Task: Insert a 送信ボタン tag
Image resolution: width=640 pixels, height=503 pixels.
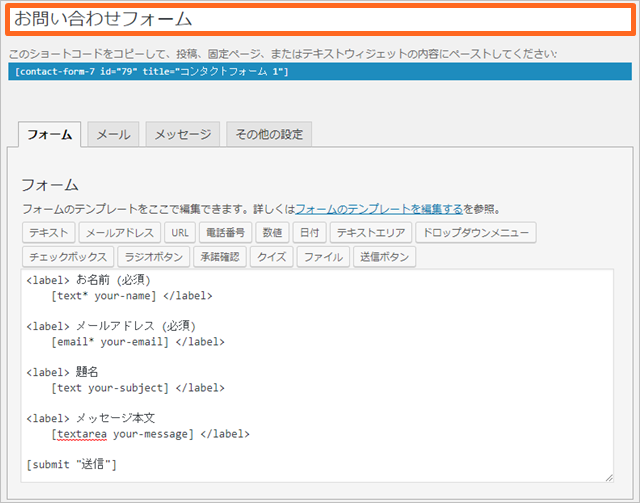Action: pyautogui.click(x=384, y=257)
